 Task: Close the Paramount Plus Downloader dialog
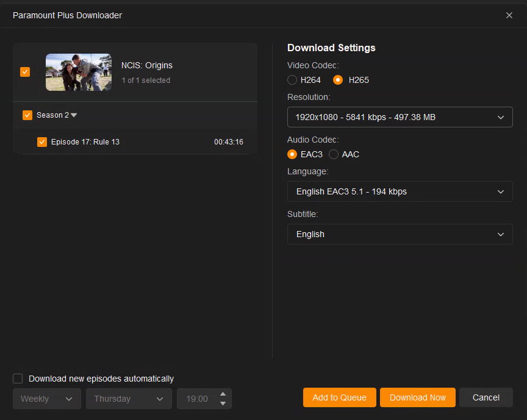pos(509,15)
